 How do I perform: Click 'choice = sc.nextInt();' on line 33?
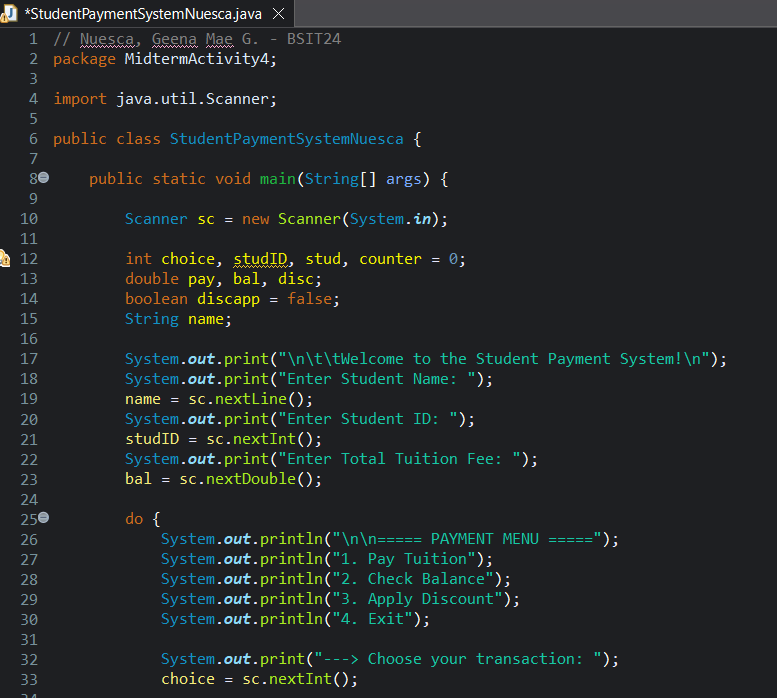pyautogui.click(x=259, y=679)
